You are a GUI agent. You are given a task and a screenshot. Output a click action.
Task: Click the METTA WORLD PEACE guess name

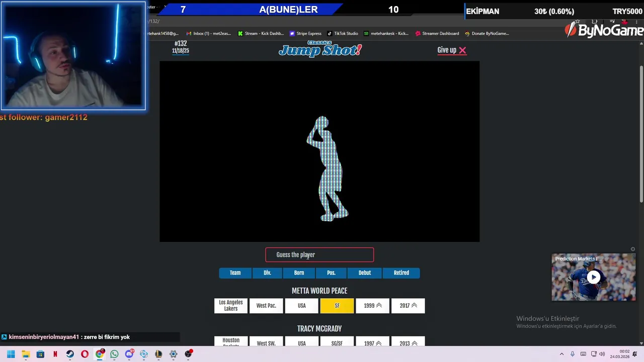[319, 291]
